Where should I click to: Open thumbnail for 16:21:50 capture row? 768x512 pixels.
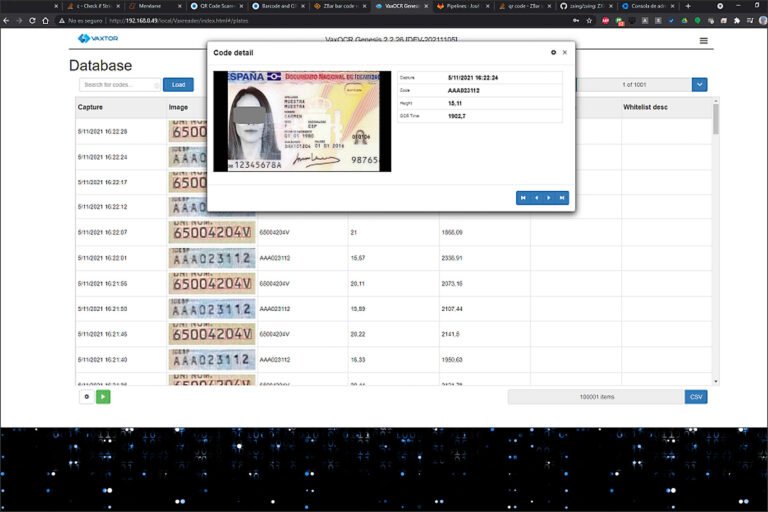coord(212,309)
